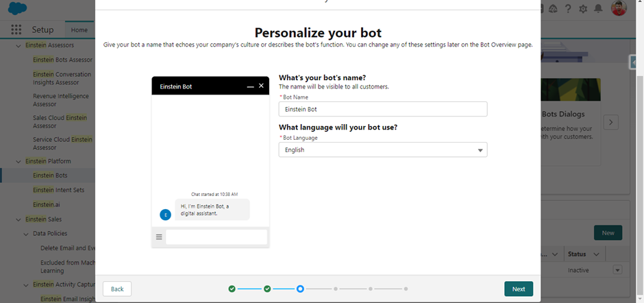Open Service Cloud Einstein Assessor
Image resolution: width=644 pixels, height=303 pixels.
click(x=63, y=143)
